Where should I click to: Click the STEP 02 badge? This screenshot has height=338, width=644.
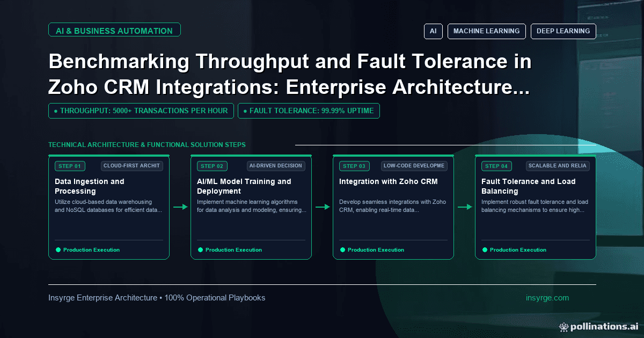212,166
